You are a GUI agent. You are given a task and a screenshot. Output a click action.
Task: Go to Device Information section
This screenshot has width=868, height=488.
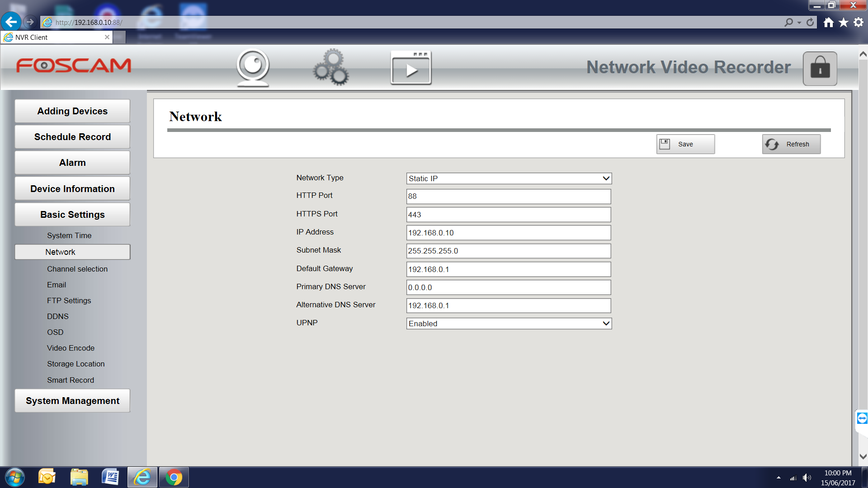(72, 189)
